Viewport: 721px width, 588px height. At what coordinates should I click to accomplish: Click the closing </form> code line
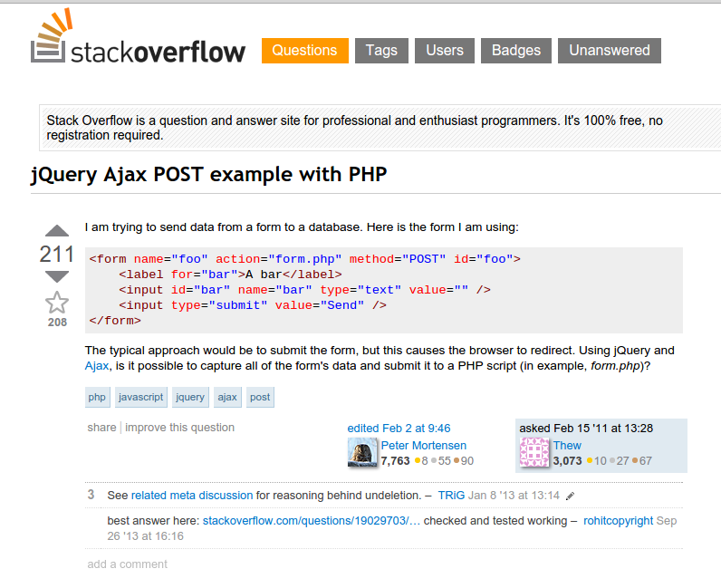coord(115,321)
